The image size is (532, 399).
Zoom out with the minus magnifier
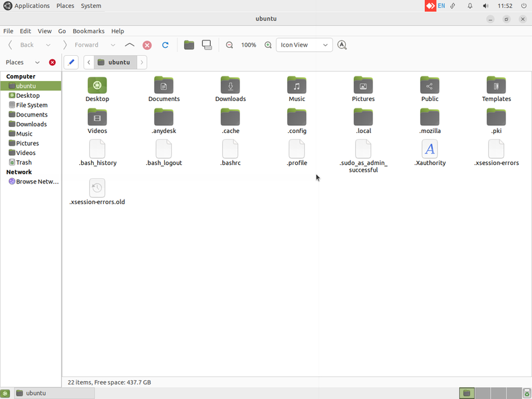pos(229,45)
